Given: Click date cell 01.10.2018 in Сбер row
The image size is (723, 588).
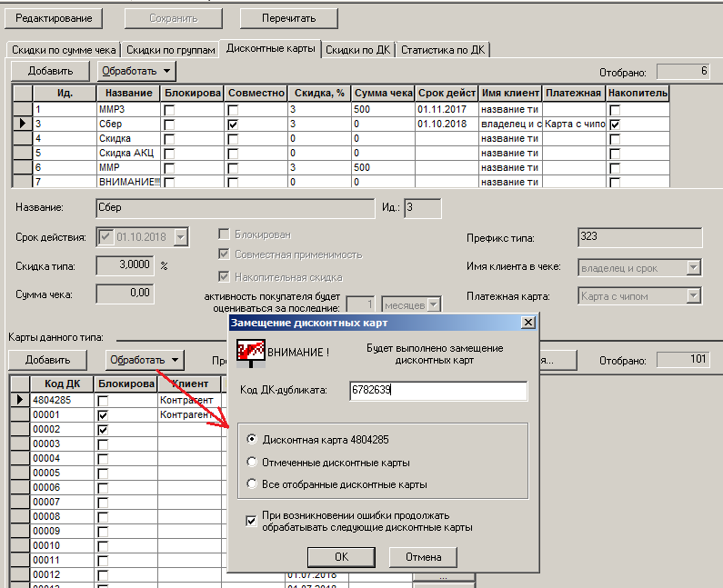Looking at the screenshot, I should tap(447, 124).
